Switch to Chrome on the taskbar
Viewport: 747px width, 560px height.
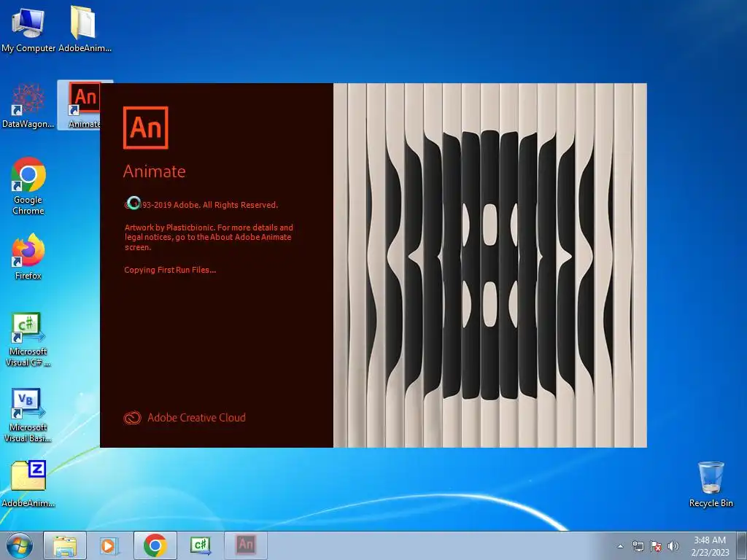[155, 545]
